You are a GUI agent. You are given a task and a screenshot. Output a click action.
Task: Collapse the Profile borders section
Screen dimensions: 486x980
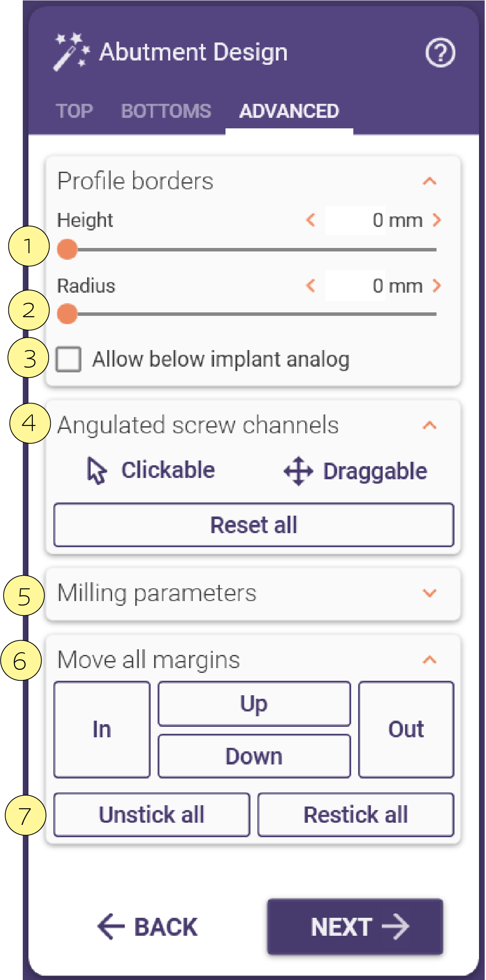pyautogui.click(x=430, y=181)
